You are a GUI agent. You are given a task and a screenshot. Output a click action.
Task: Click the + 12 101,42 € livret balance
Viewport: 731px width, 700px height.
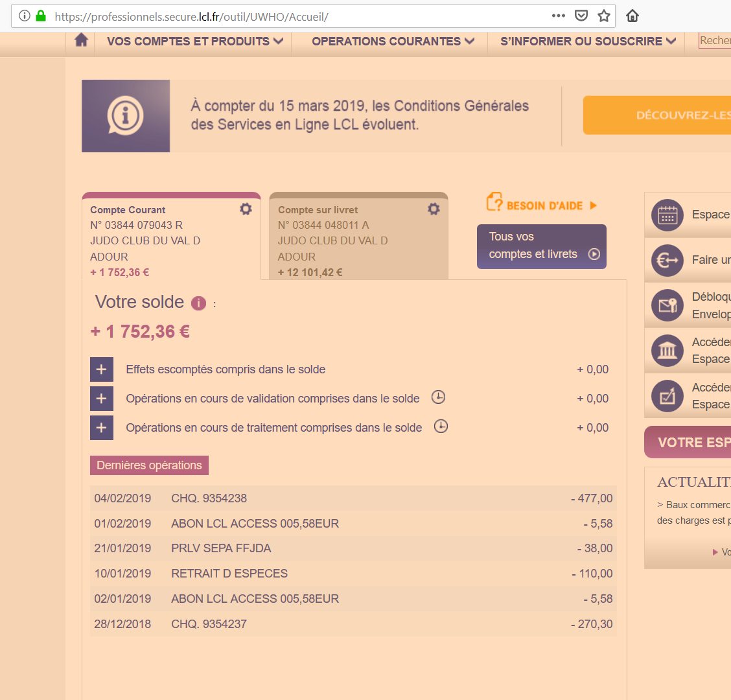click(x=310, y=272)
